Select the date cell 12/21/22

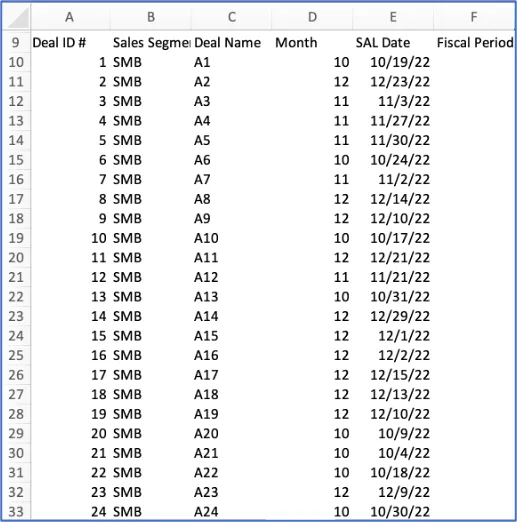[393, 258]
